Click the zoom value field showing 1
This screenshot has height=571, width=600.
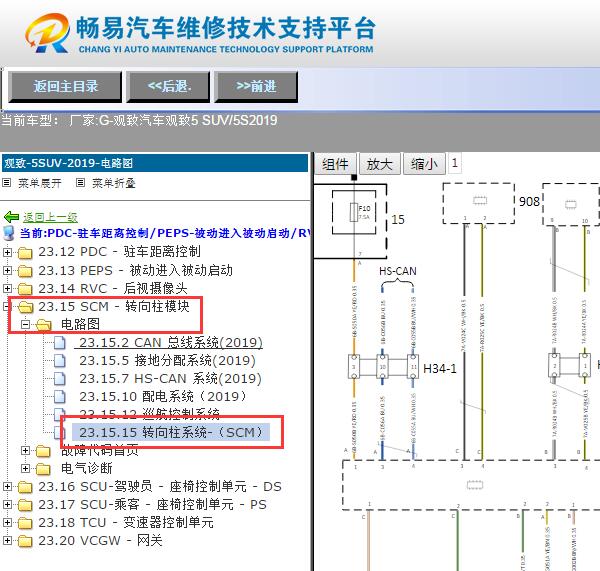click(x=455, y=163)
